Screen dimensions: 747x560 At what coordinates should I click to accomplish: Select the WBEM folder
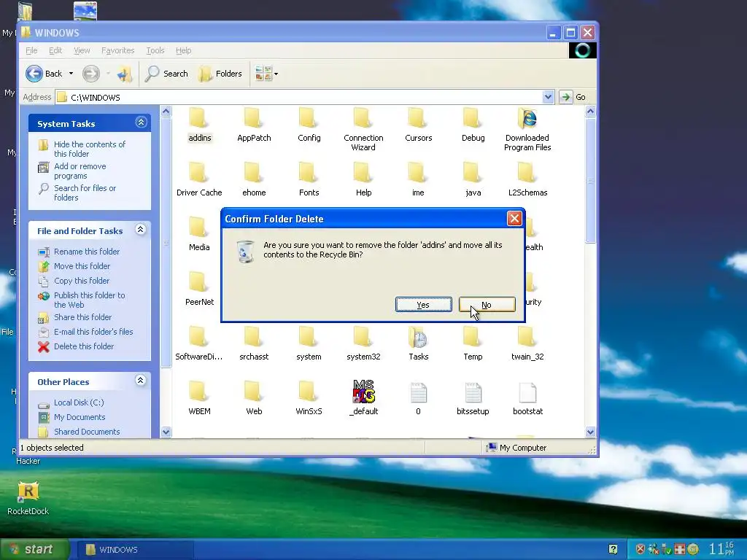(199, 399)
